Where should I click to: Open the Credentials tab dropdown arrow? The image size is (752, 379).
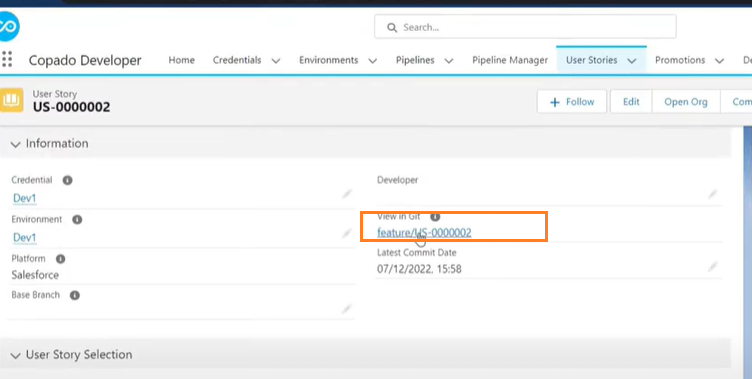tap(276, 61)
